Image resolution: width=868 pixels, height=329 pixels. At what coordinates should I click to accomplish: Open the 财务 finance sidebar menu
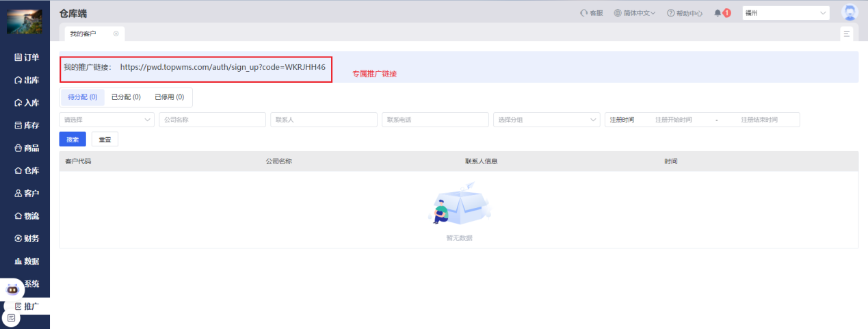point(27,239)
